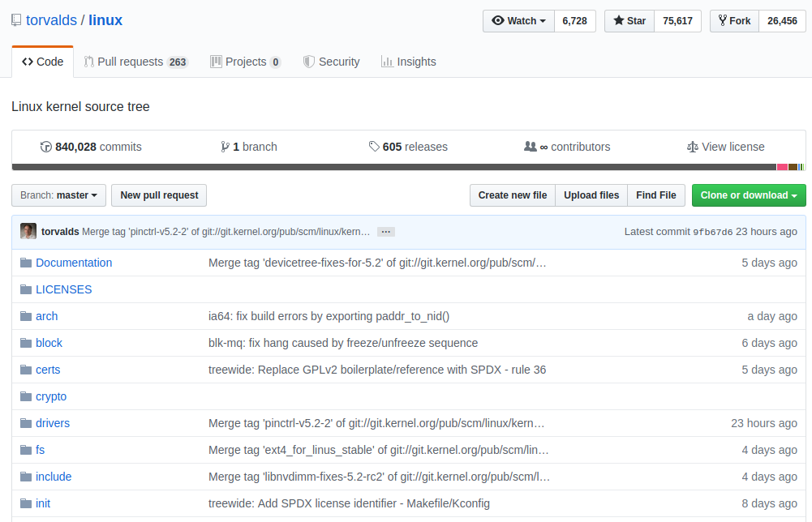Image resolution: width=812 pixels, height=522 pixels.
Task: Click the folder icon beside block
Action: coord(26,343)
